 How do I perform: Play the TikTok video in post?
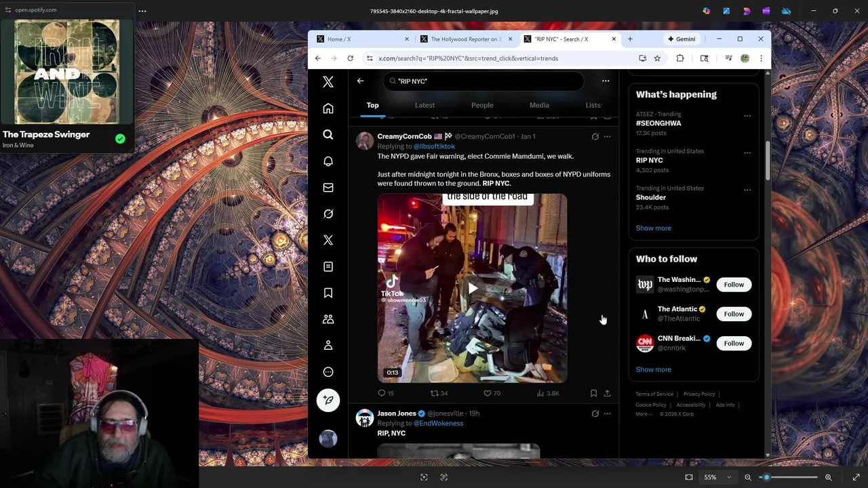pos(473,288)
